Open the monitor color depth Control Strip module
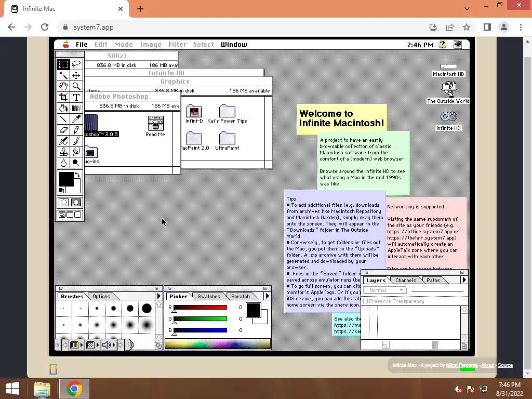The width and height of the screenshot is (532, 399). coord(76,345)
